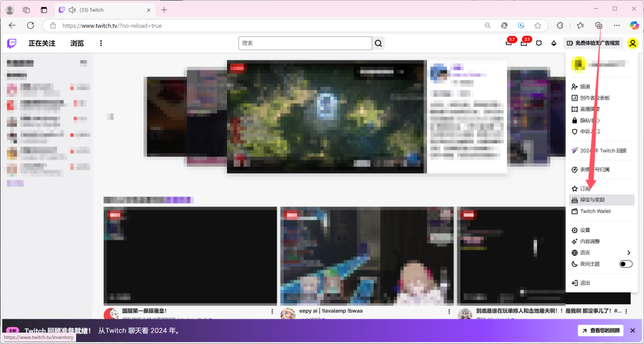Open the browser profile icon

(x=10, y=10)
